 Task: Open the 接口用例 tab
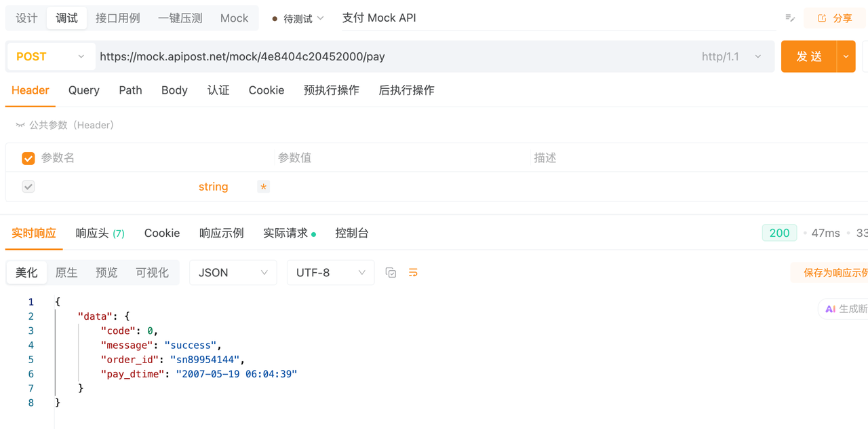click(118, 18)
